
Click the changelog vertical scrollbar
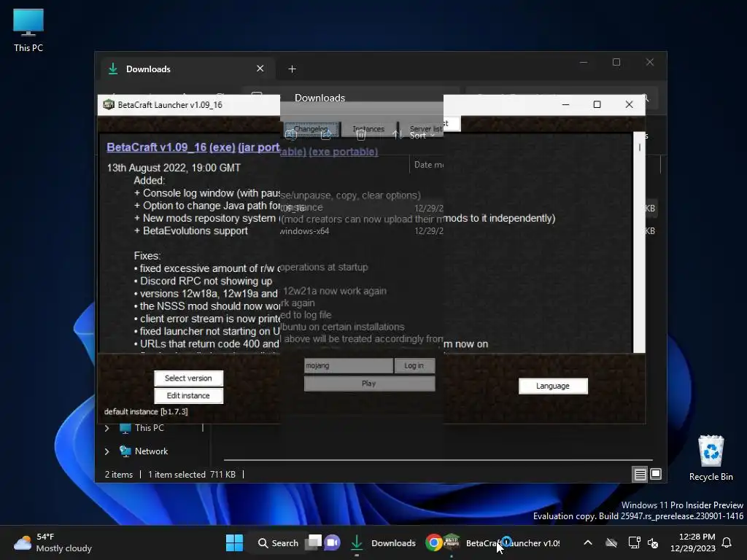[x=639, y=243]
